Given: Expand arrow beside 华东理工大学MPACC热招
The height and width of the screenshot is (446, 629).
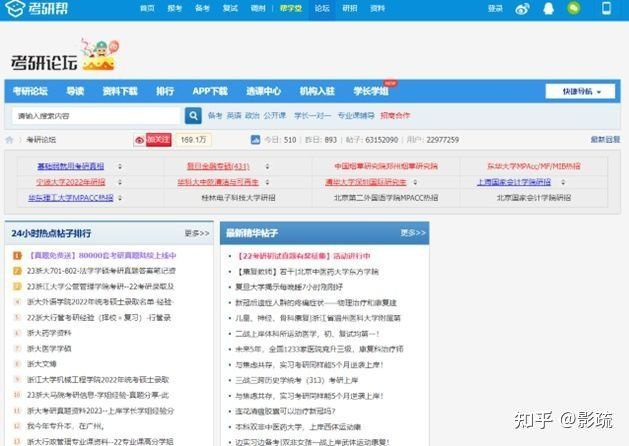Looking at the screenshot, I should coord(120,198).
